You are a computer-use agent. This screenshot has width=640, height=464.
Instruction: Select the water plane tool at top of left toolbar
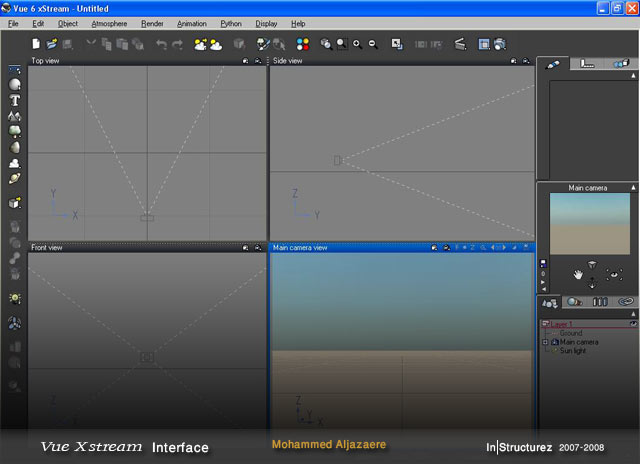pos(15,70)
